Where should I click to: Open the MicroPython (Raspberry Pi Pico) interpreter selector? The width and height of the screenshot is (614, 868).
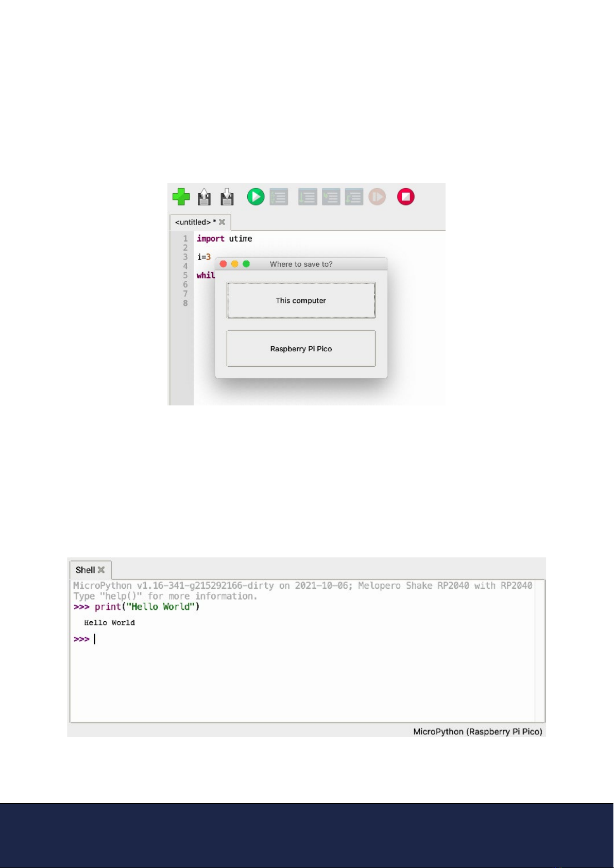coord(477,731)
